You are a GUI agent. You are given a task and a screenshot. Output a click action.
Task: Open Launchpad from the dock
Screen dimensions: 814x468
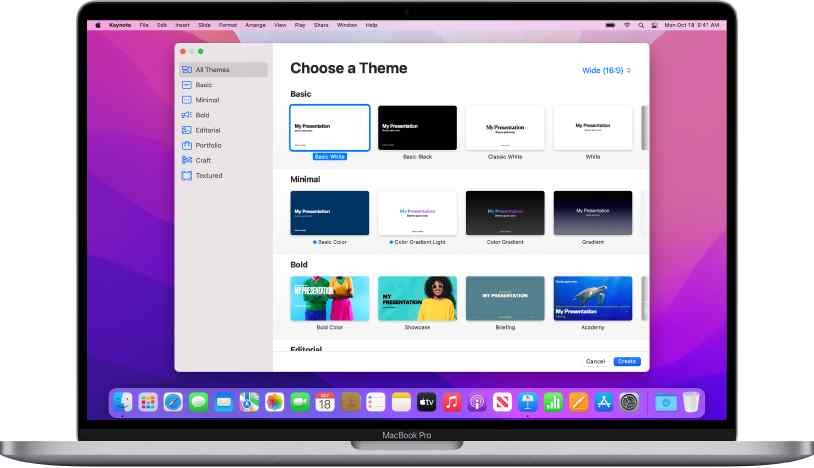click(x=148, y=402)
